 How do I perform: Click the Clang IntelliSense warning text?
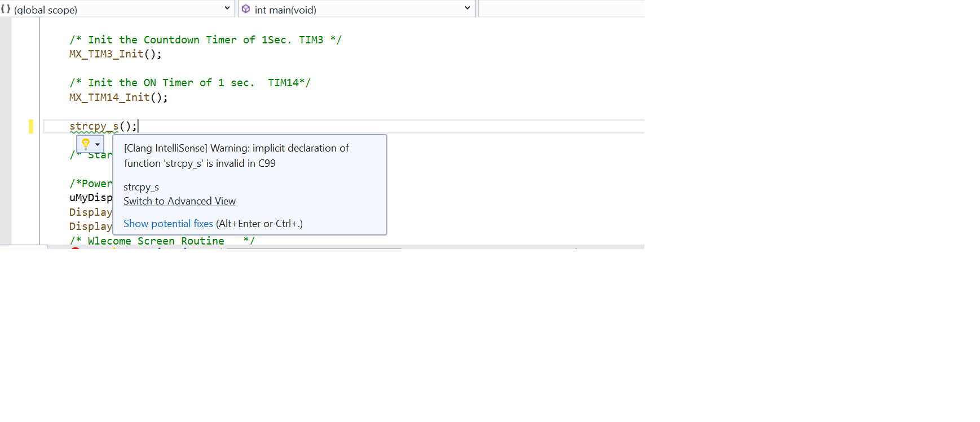(x=236, y=156)
